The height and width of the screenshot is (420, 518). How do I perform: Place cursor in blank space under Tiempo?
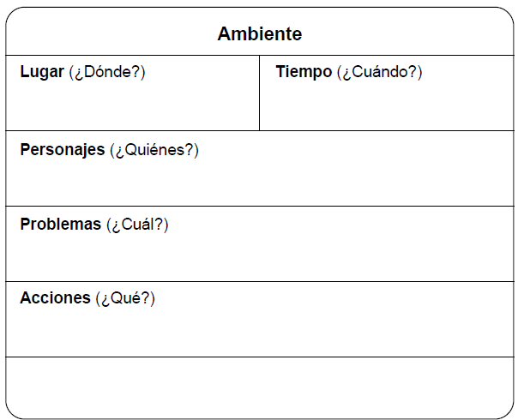click(x=386, y=106)
